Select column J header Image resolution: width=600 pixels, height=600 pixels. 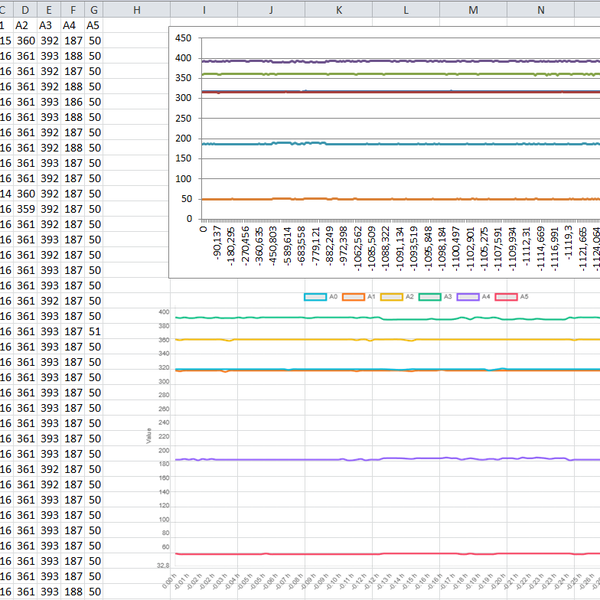click(271, 10)
